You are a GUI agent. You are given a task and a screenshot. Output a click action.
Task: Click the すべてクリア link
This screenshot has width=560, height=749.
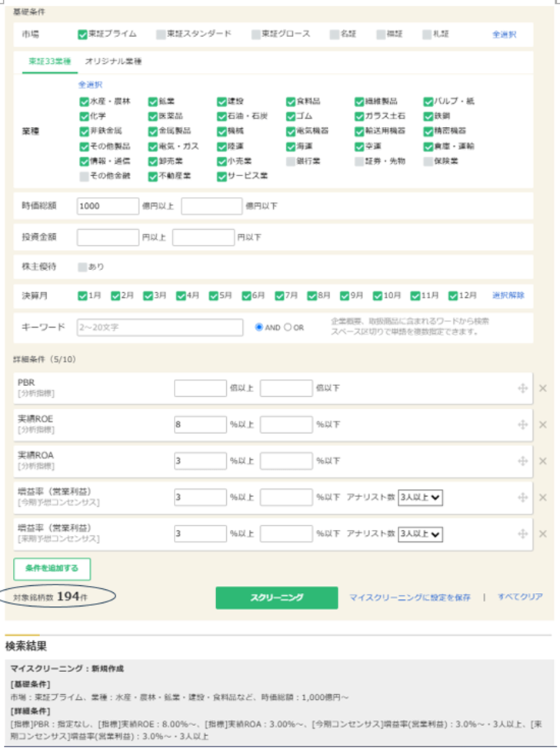[520, 597]
